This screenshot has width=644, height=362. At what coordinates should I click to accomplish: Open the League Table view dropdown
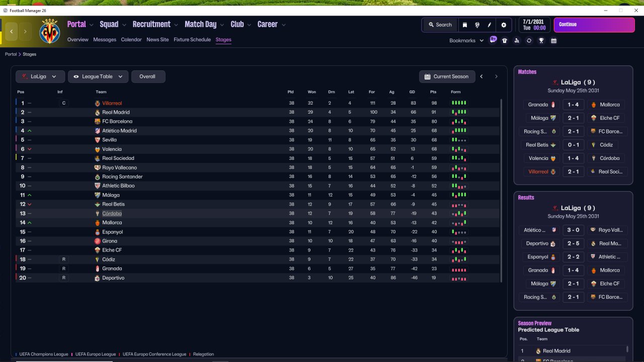(x=98, y=76)
